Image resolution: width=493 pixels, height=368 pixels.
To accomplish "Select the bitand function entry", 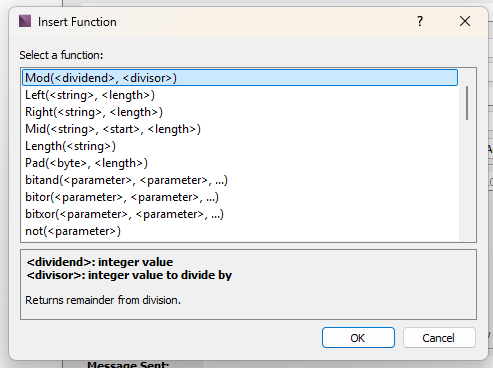I will coord(240,180).
